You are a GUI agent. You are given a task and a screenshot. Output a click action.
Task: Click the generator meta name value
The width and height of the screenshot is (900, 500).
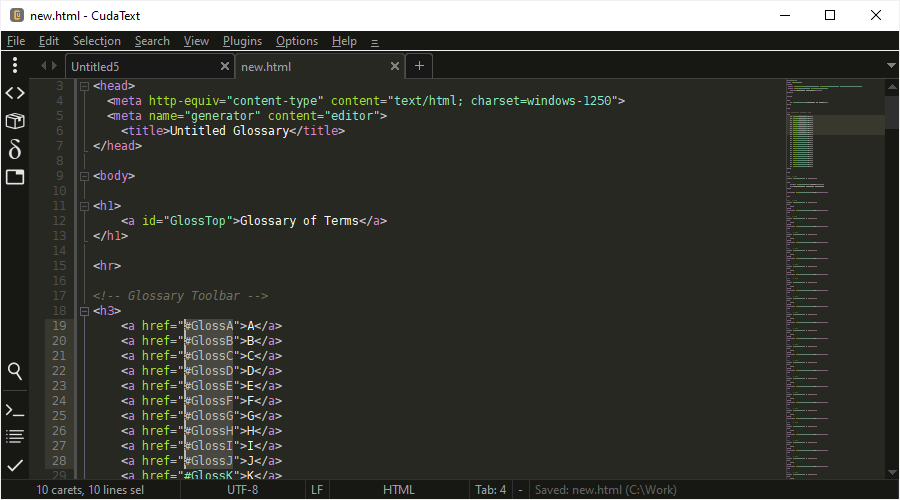(x=222, y=116)
